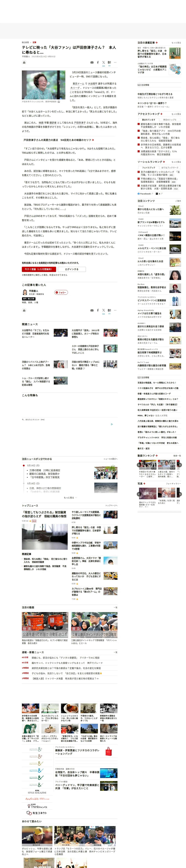Screen dimensions: 186x868
Task: Click mail share icon below the author box
Action: (92, 310)
